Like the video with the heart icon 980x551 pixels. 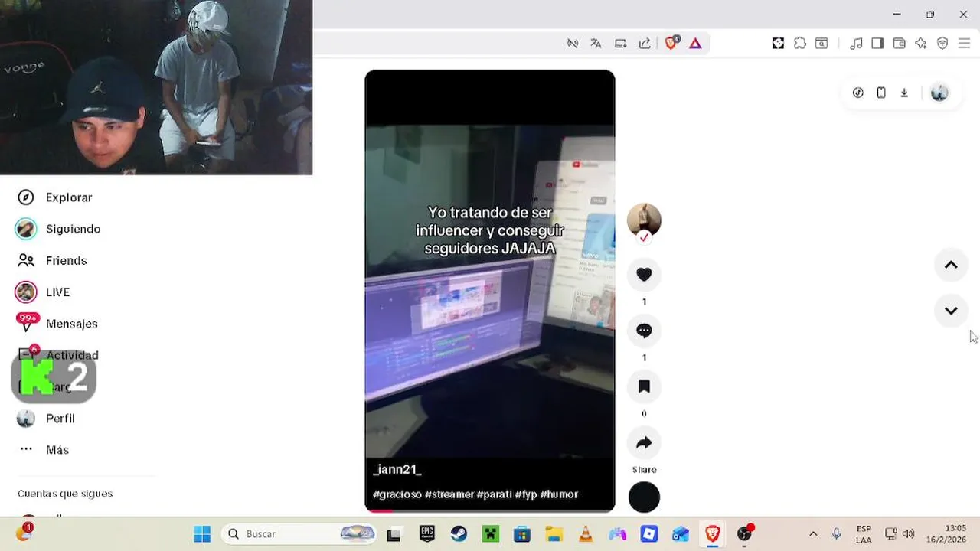tap(644, 275)
